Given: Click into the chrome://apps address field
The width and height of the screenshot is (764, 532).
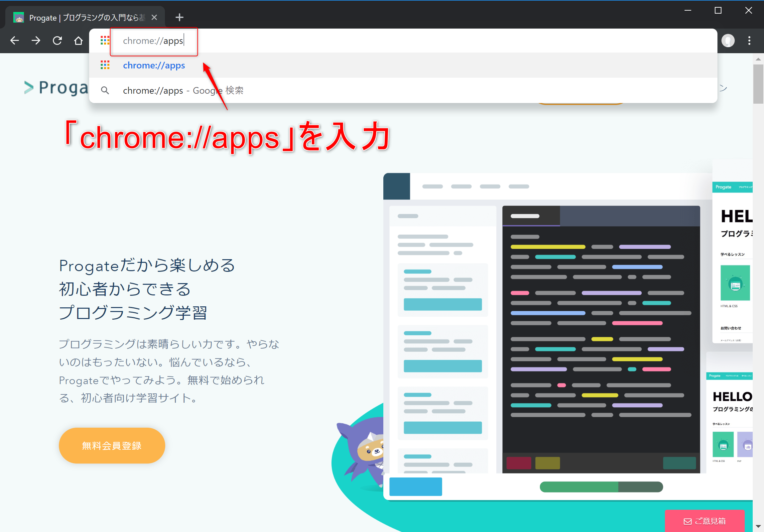Looking at the screenshot, I should (403, 41).
